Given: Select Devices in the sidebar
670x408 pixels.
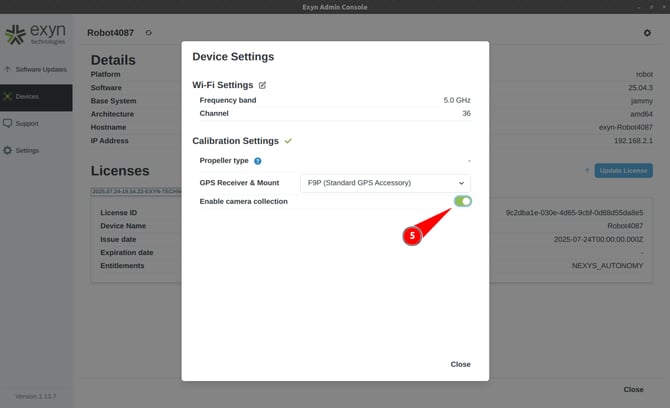Looking at the screenshot, I should (x=27, y=97).
